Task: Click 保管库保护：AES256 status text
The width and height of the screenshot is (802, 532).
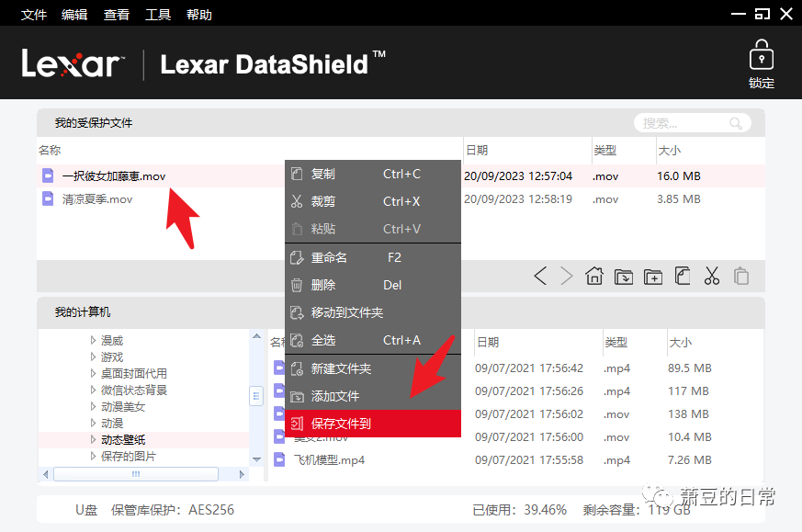Action: tap(173, 510)
